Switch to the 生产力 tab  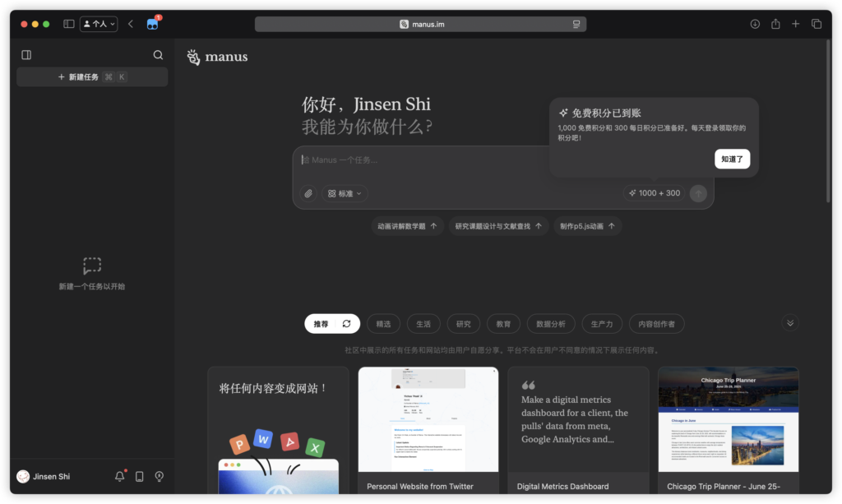click(x=602, y=324)
